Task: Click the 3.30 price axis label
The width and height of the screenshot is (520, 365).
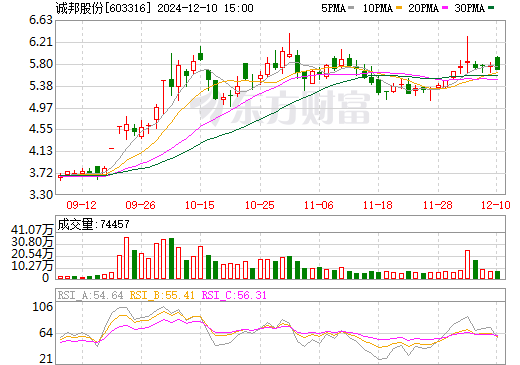Action: pyautogui.click(x=41, y=194)
